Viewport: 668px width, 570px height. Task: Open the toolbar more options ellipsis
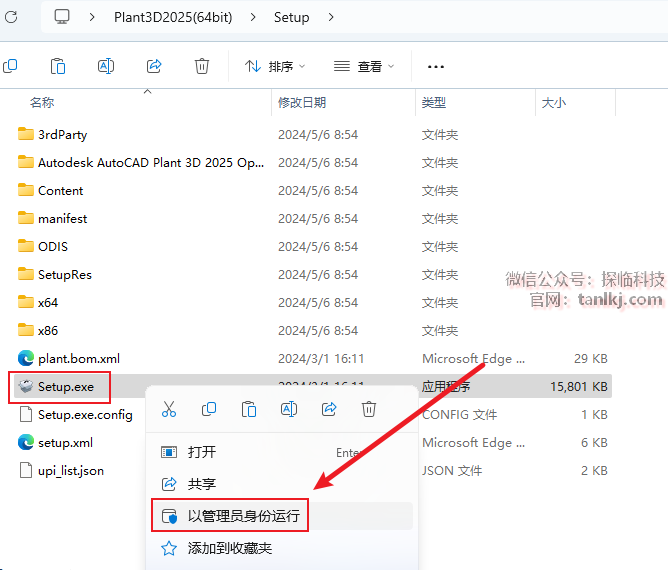[435, 67]
